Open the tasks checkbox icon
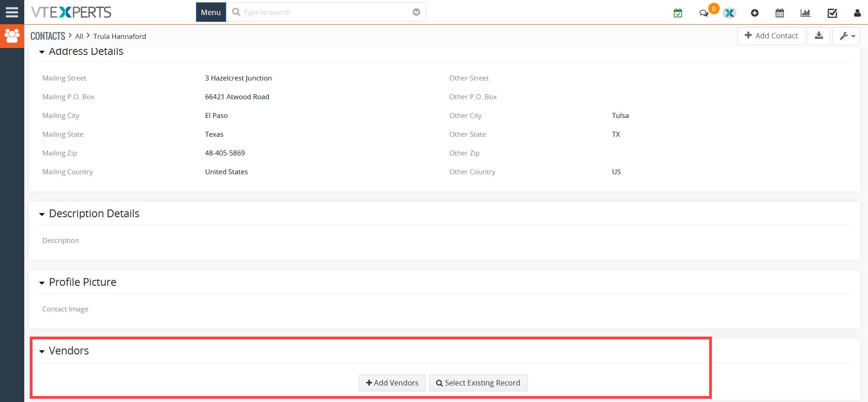 832,13
